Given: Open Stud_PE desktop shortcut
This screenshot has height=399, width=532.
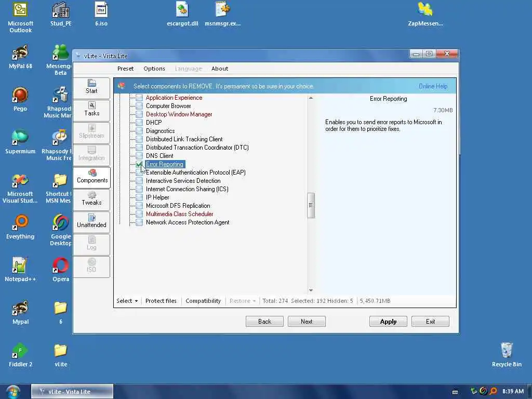Looking at the screenshot, I should tap(61, 14).
